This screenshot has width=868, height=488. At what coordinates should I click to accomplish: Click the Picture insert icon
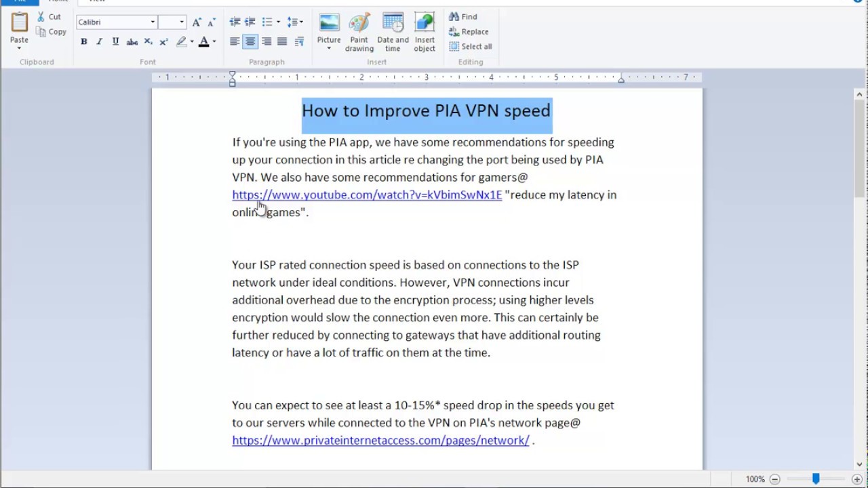point(329,22)
